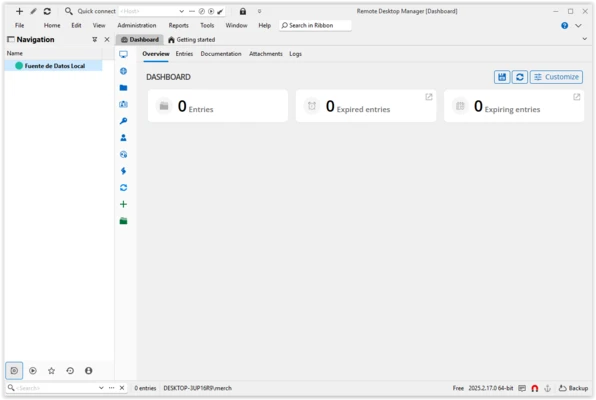Open the Expiring entries pop-out icon
Viewport: 596px width, 400px height.
pyautogui.click(x=577, y=97)
